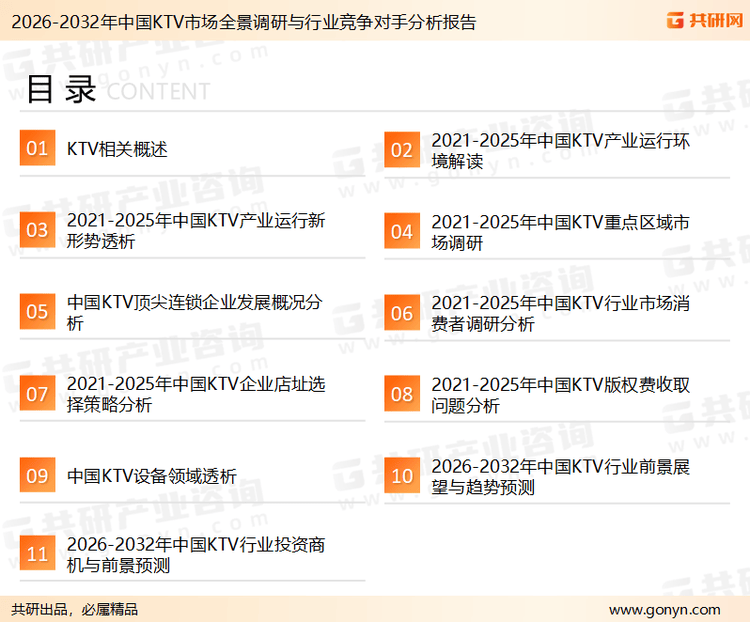Click the 08 number badge

click(402, 394)
